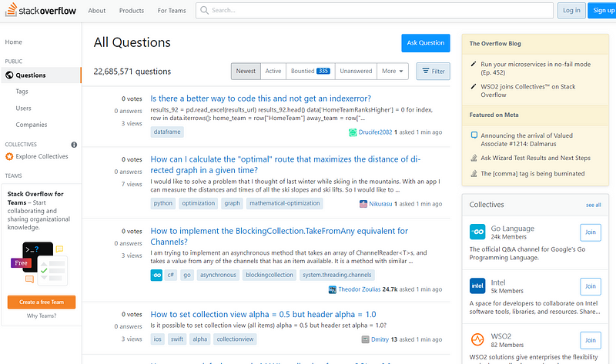Viewport: 616px width, 364px height.
Task: Click Theodor Zoulias's avatar icon
Action: 333,290
